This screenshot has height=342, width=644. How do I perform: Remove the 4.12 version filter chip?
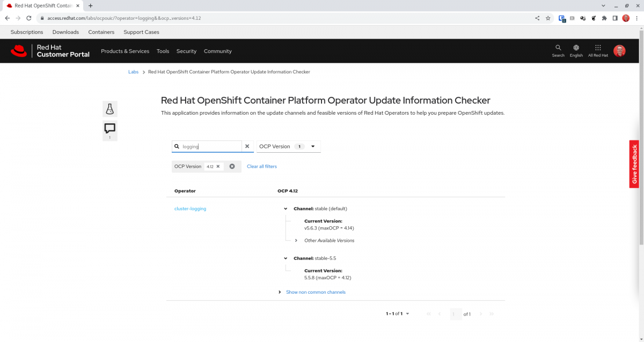pyautogui.click(x=218, y=167)
